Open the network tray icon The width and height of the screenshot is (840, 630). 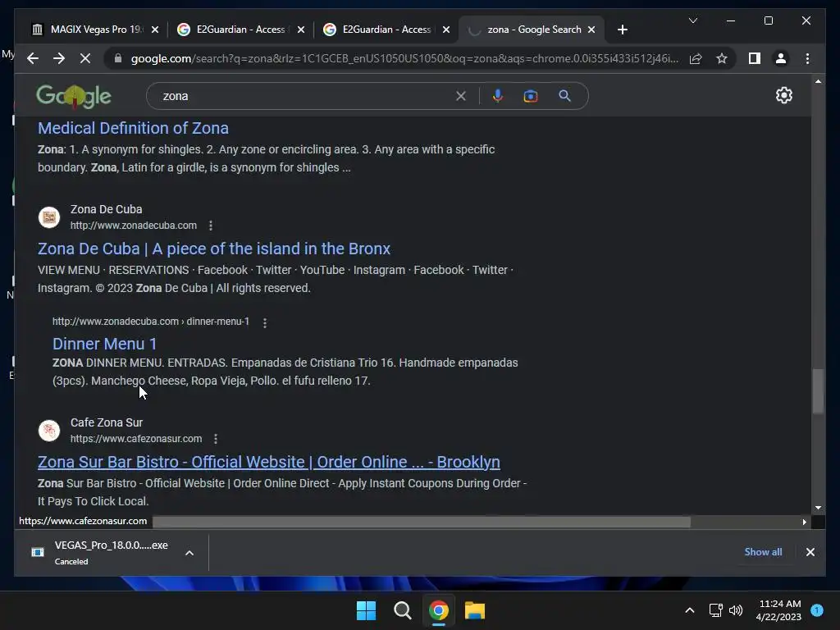click(x=715, y=610)
